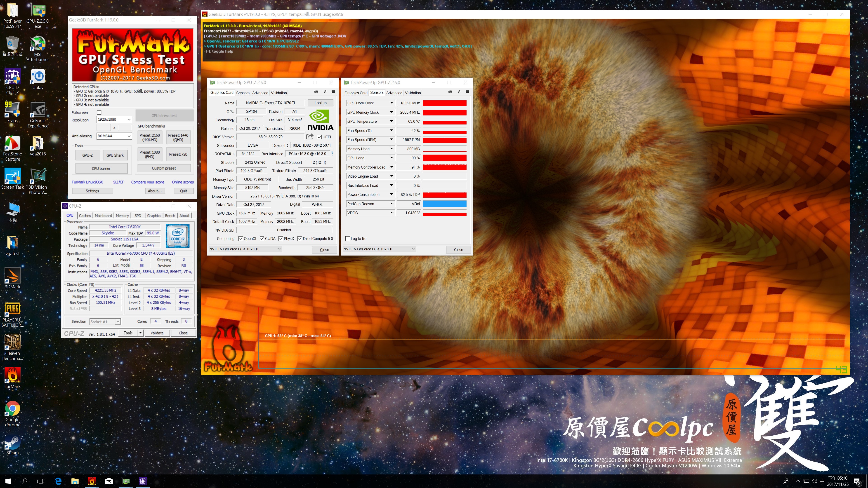The height and width of the screenshot is (488, 868).
Task: Open Validation tab in GPU-Z Sensors window
Action: pos(413,93)
